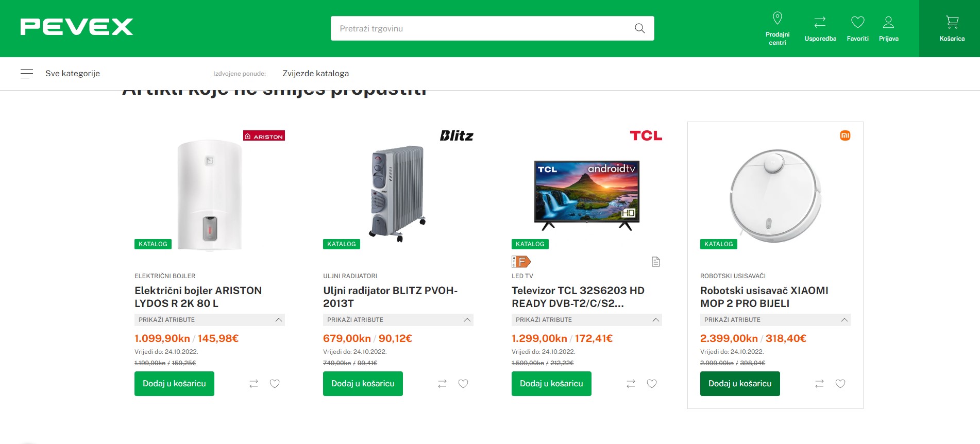980x444 pixels.
Task: Open the Sve kategorije hamburger menu
Action: pyautogui.click(x=27, y=74)
